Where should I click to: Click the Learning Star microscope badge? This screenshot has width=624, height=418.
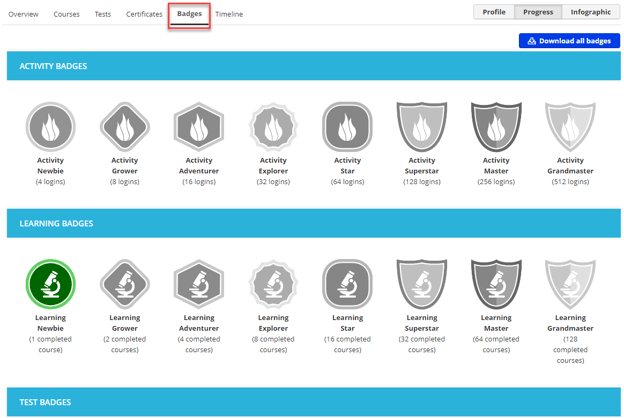tap(347, 284)
